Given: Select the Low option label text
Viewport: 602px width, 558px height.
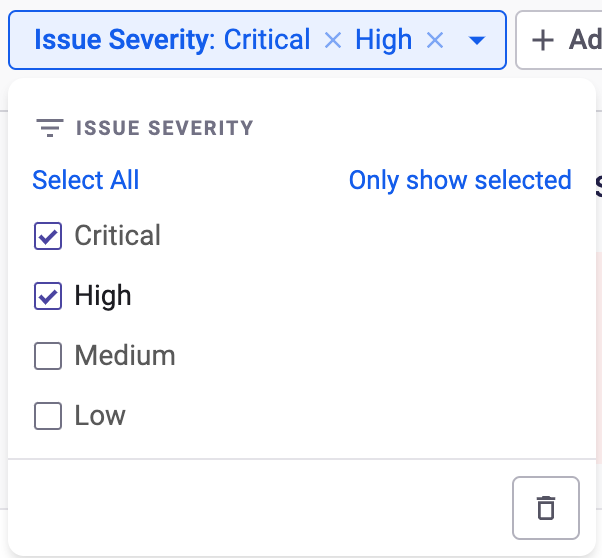Looking at the screenshot, I should pos(100,416).
